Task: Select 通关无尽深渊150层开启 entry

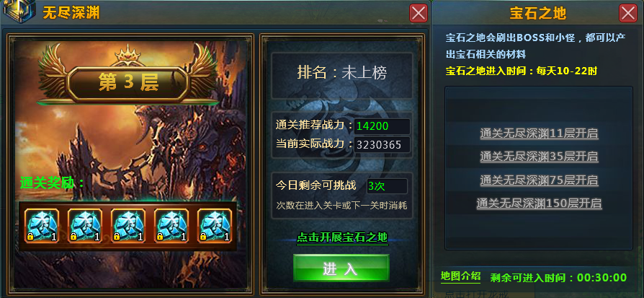Action: click(539, 203)
